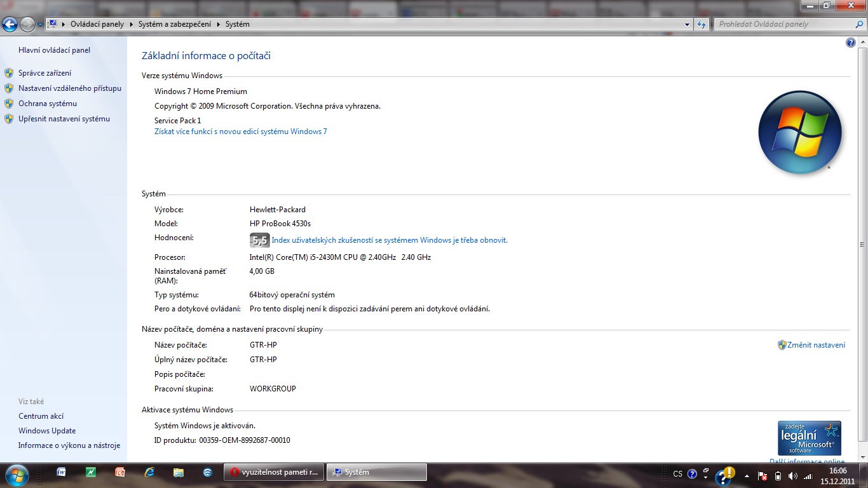
Task: Click the 5,5 rating score badge
Action: 260,240
